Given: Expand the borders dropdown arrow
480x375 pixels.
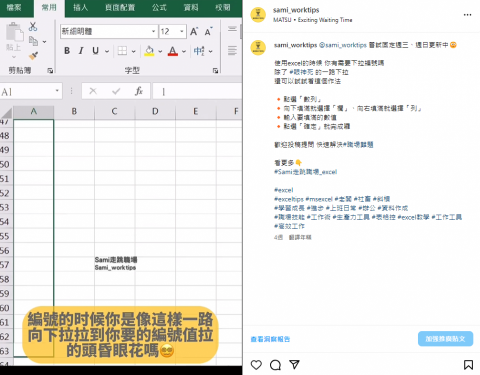Looking at the screenshot, I should 133,51.
